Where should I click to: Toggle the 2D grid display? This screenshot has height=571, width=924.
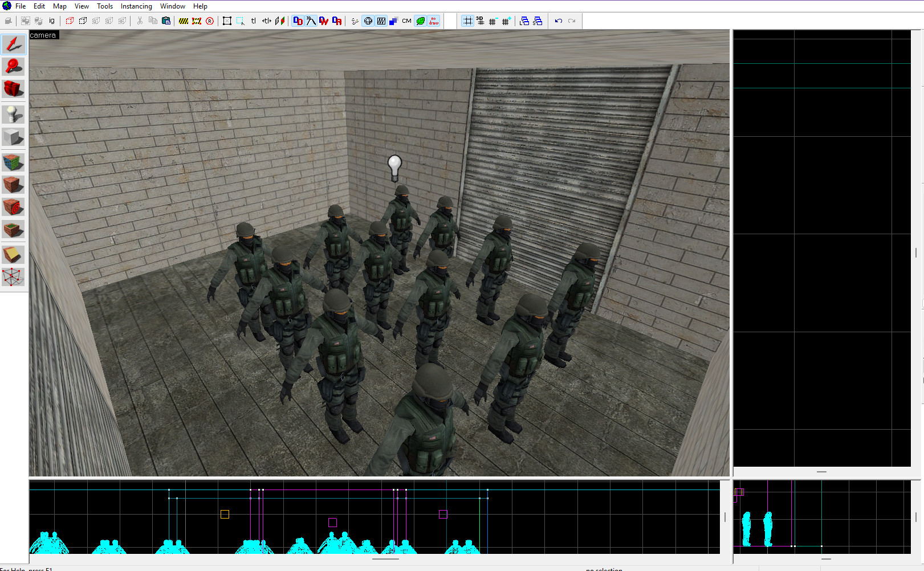(x=467, y=21)
